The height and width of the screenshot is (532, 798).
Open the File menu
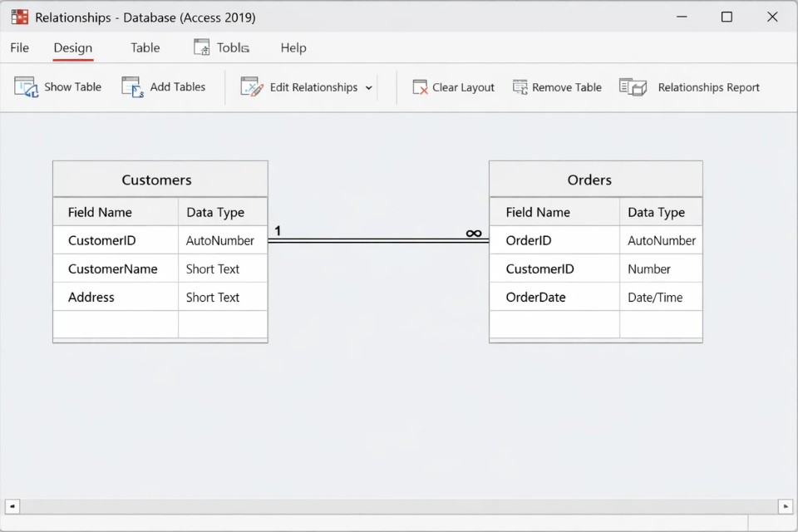pyautogui.click(x=19, y=47)
